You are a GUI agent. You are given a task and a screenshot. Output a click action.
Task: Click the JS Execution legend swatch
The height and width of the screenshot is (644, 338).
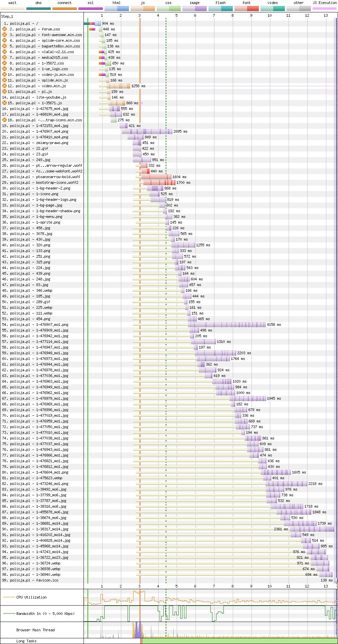pos(325,8)
